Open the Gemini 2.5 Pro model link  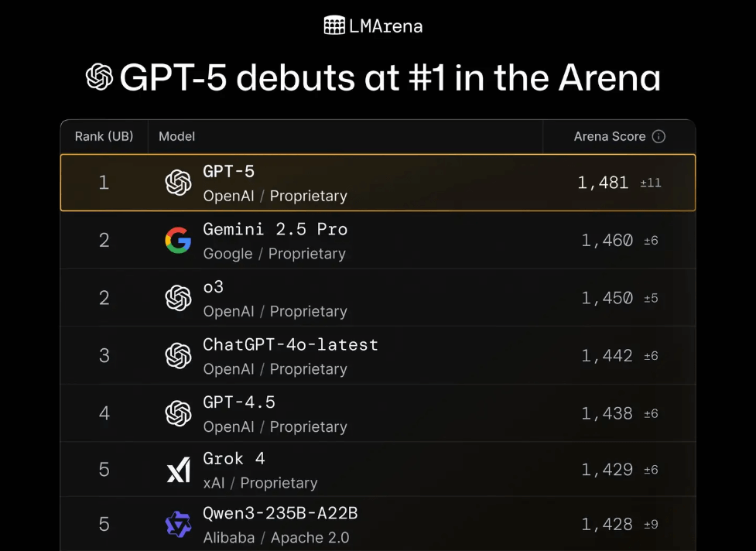tap(275, 230)
